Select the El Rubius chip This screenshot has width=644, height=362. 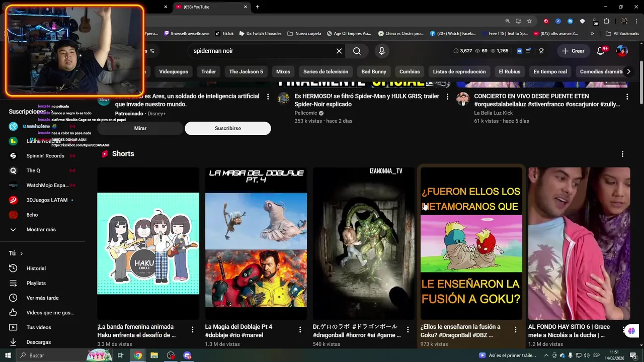click(510, 71)
